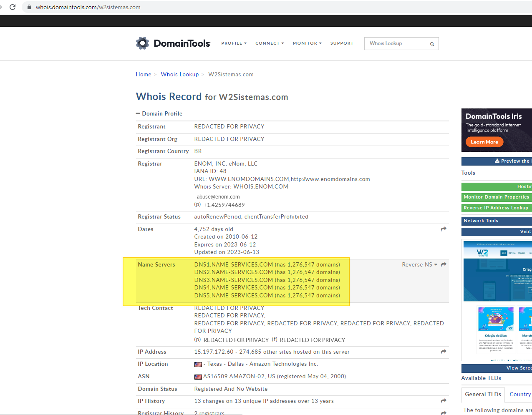Click the Expires on 2023-06-12 date
532x415 pixels.
225,244
